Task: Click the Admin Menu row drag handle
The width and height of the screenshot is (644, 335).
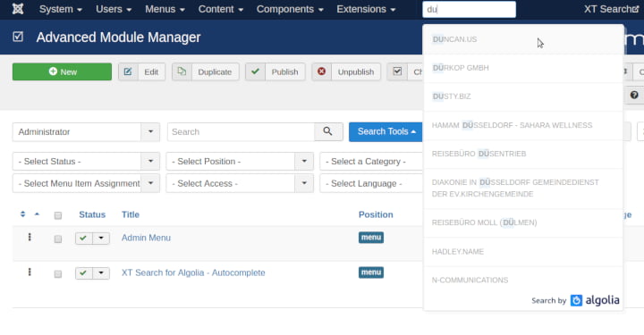Action: coord(30,238)
